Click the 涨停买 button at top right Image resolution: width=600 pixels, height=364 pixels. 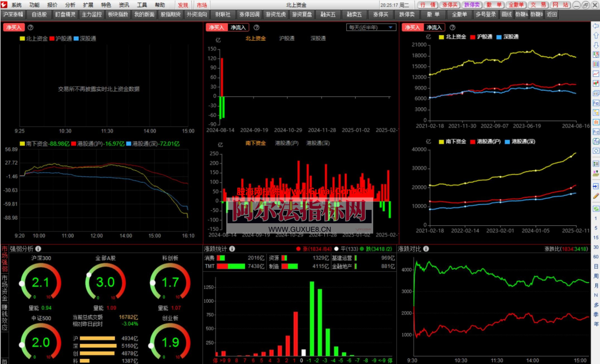pyautogui.click(x=449, y=5)
